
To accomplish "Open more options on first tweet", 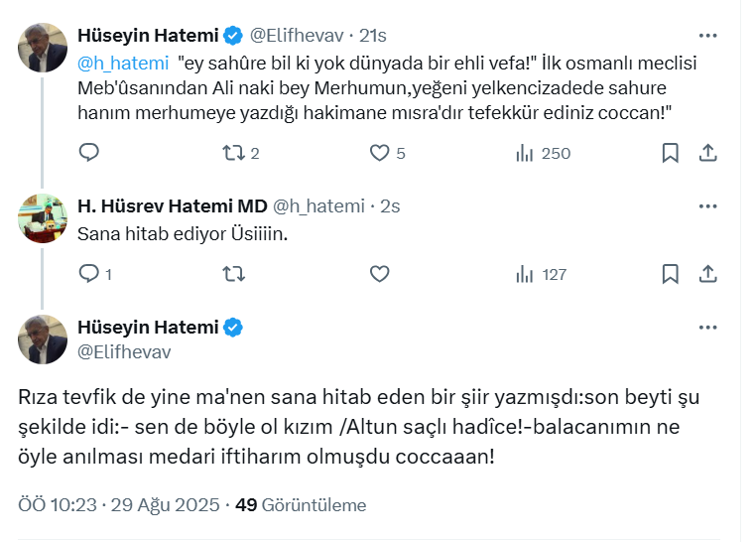I will 707,35.
